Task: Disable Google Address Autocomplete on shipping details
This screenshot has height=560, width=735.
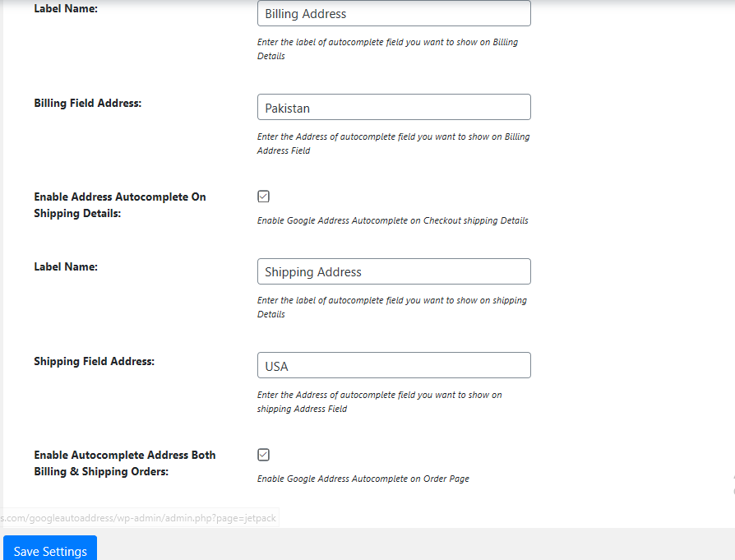Action: point(263,196)
